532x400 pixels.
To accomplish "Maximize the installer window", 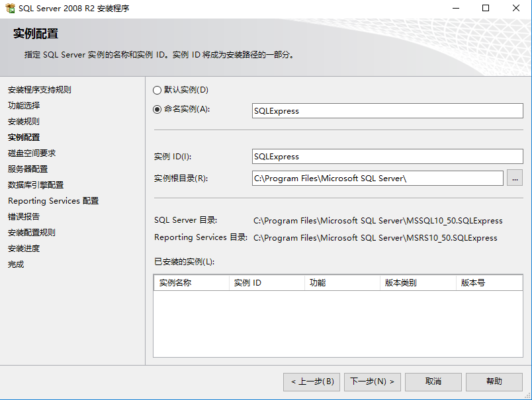I will point(486,8).
